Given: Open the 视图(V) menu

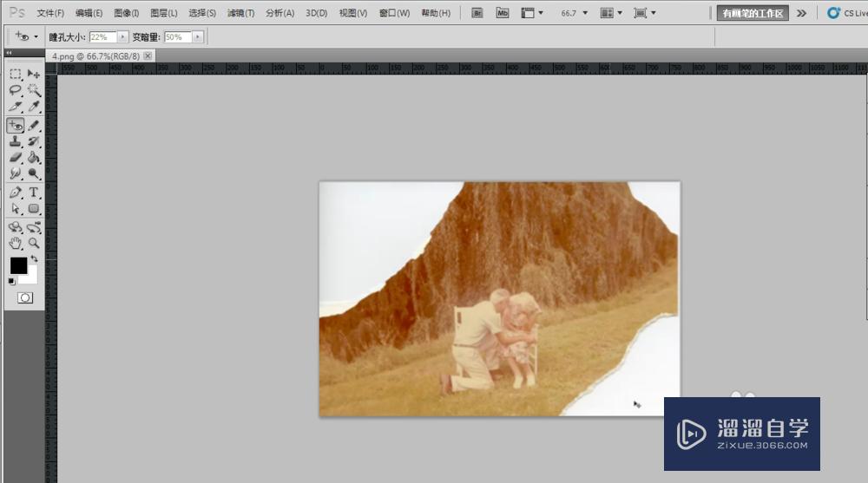Looking at the screenshot, I should (353, 13).
